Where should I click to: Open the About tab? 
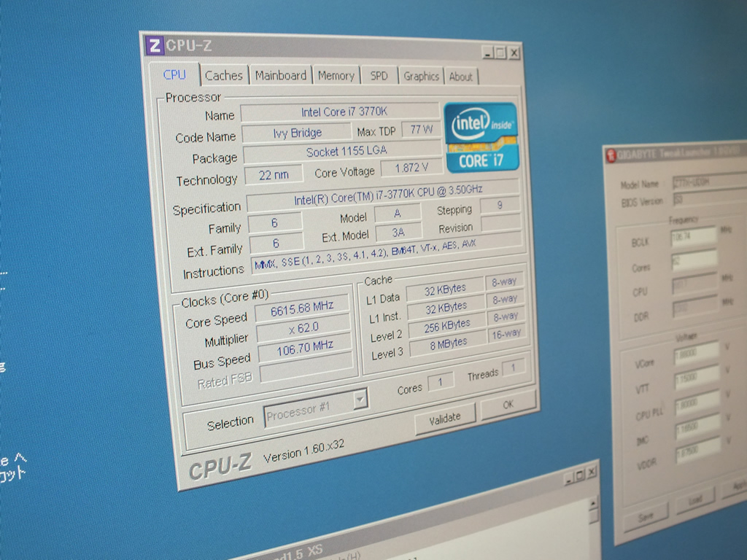click(461, 77)
